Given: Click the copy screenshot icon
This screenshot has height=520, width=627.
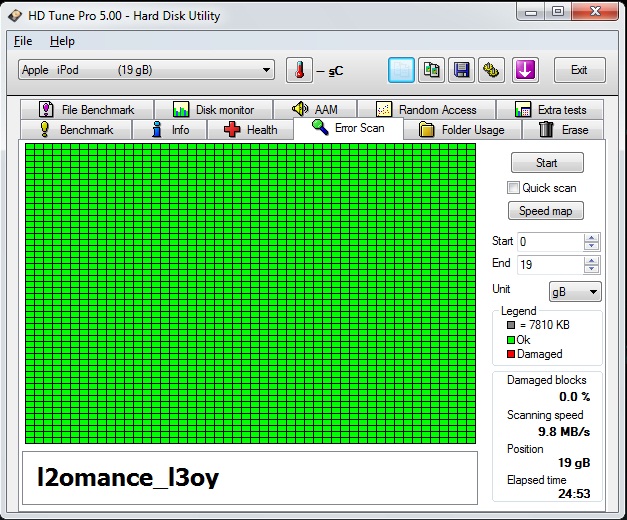Looking at the screenshot, I should tap(432, 70).
